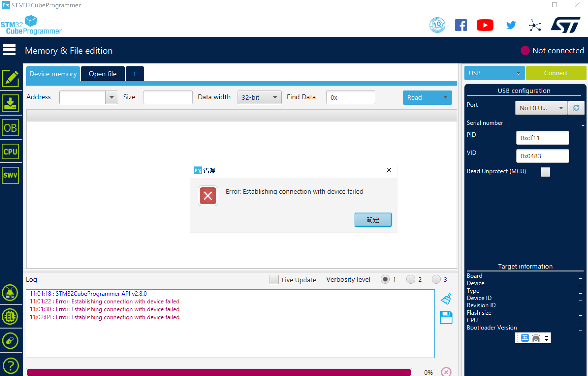Viewport: 588px width, 376px height.
Task: Click the VID field 0x0483
Action: (x=542, y=156)
